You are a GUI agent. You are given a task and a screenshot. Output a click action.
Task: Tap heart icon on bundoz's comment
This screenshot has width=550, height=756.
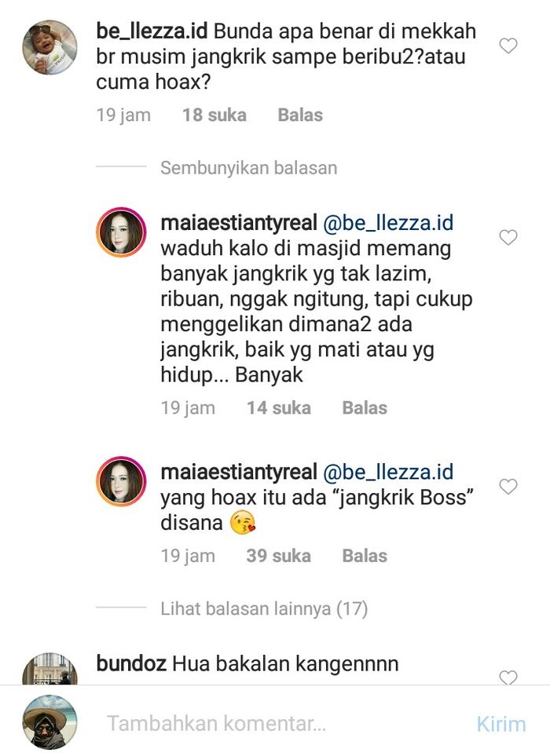tap(508, 677)
